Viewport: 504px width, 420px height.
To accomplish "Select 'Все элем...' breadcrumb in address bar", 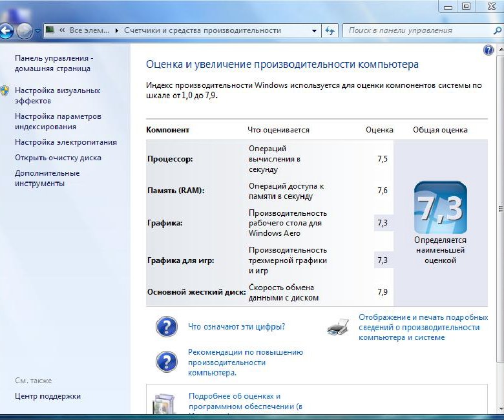I will point(90,30).
